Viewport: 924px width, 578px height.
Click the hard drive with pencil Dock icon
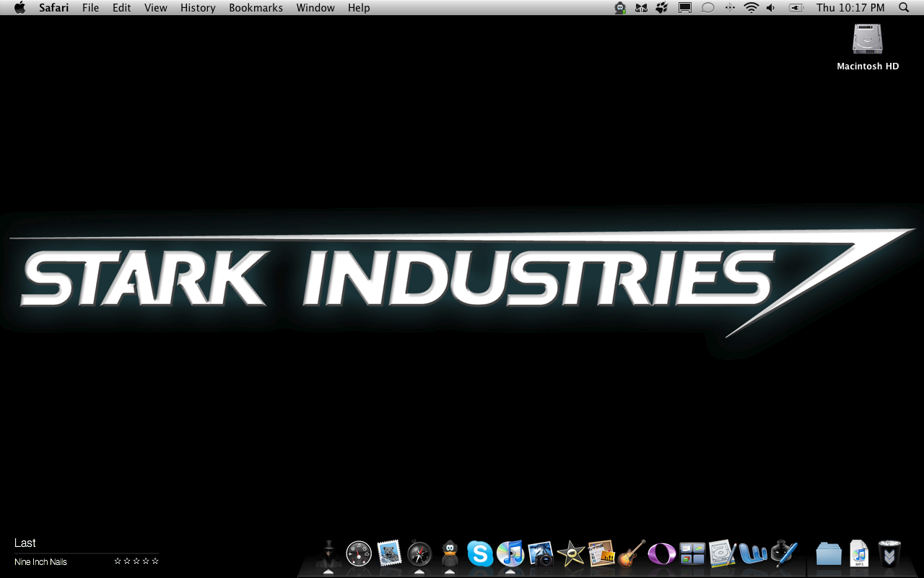click(723, 553)
